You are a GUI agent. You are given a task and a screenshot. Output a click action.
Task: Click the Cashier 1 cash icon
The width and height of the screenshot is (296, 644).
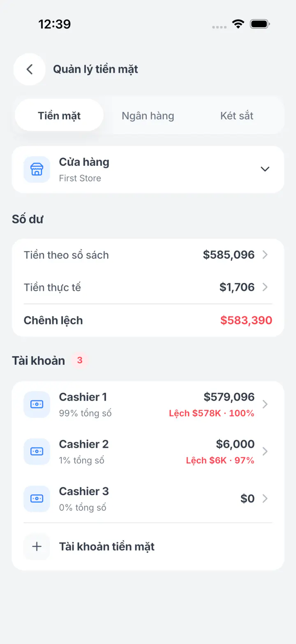pyautogui.click(x=37, y=404)
